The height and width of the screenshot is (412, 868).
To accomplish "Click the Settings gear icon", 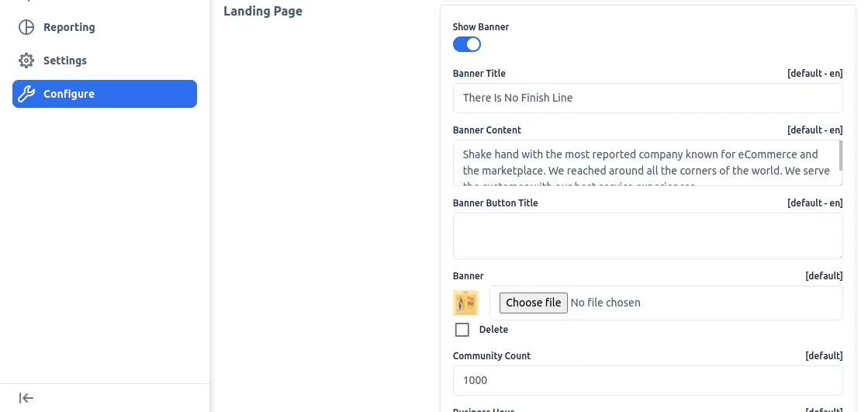I will [26, 61].
